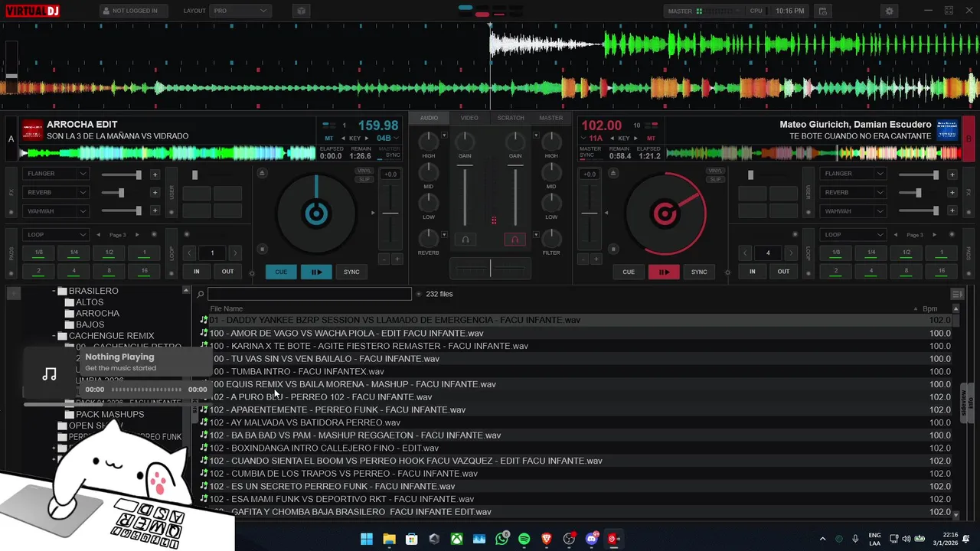Viewport: 980px width, 551px height.
Task: Eject the track from right deck
Action: [x=613, y=173]
